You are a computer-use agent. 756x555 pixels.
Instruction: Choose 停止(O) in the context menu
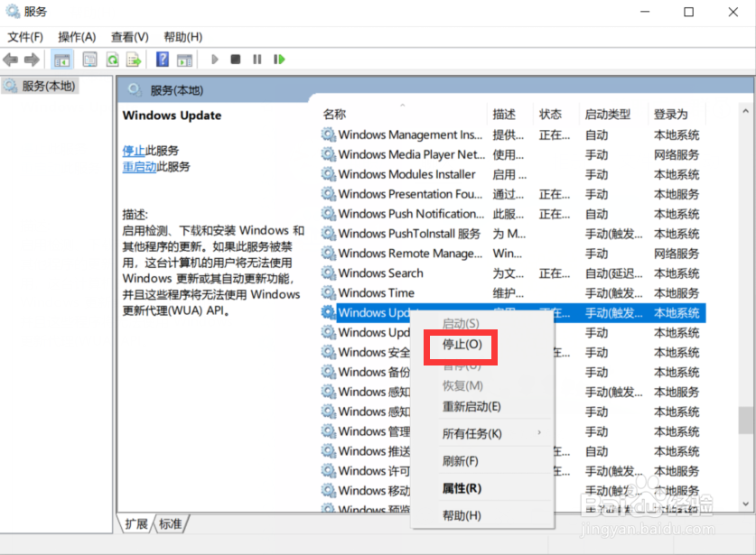click(462, 344)
